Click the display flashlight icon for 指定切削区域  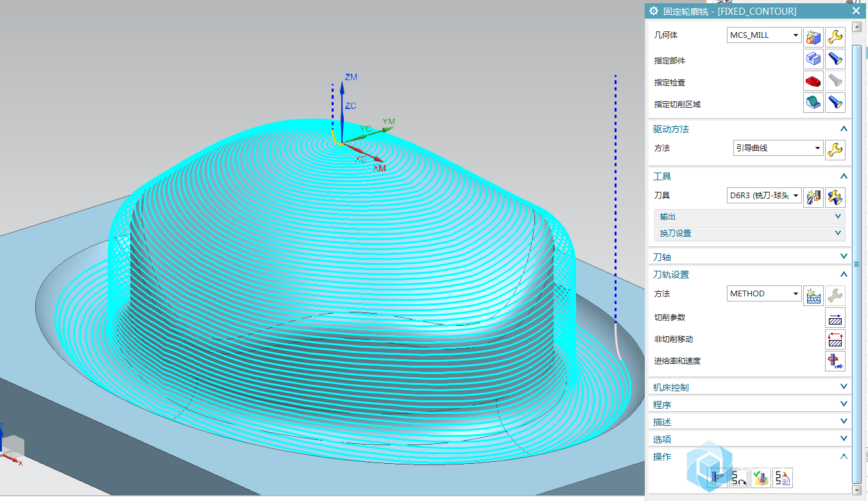[x=835, y=103]
